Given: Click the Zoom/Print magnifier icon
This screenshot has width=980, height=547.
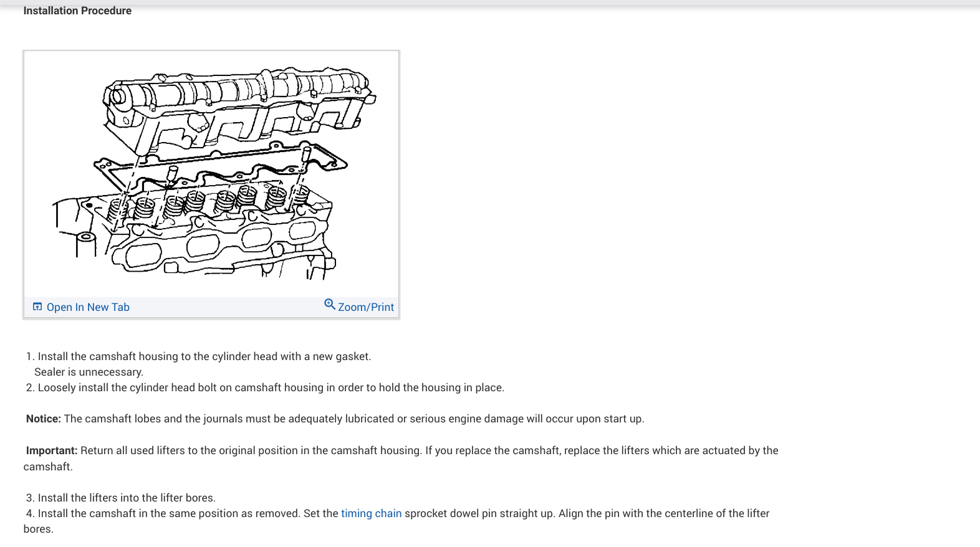Looking at the screenshot, I should pos(330,304).
